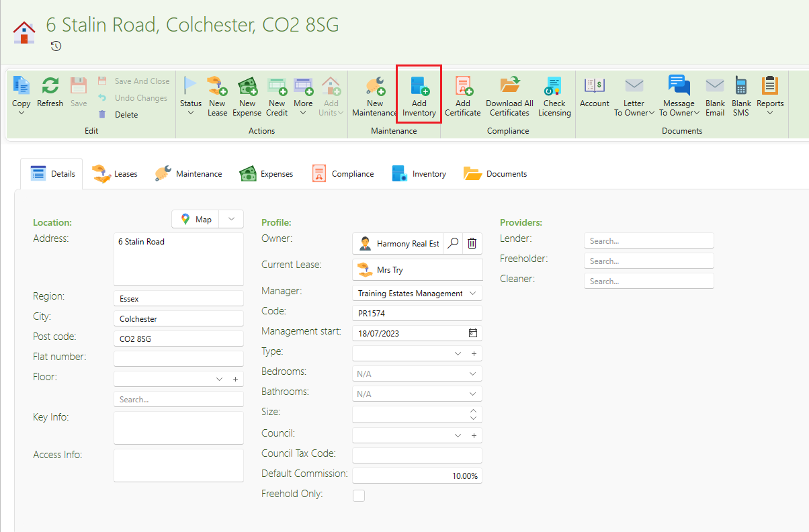Image resolution: width=809 pixels, height=532 pixels.
Task: Click the Cleaner search field
Action: click(x=649, y=281)
